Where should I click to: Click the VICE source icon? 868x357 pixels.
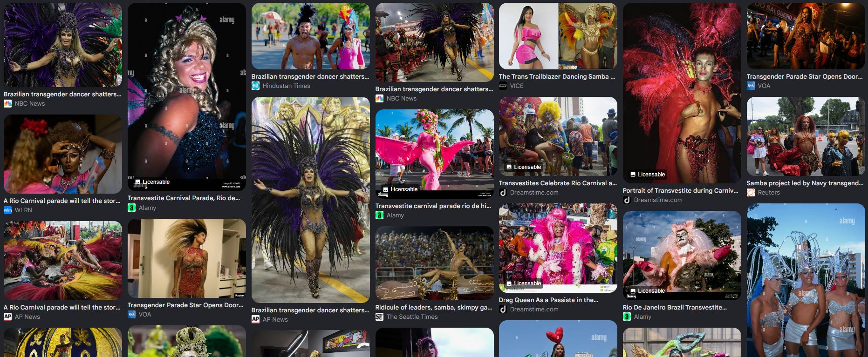pyautogui.click(x=503, y=86)
